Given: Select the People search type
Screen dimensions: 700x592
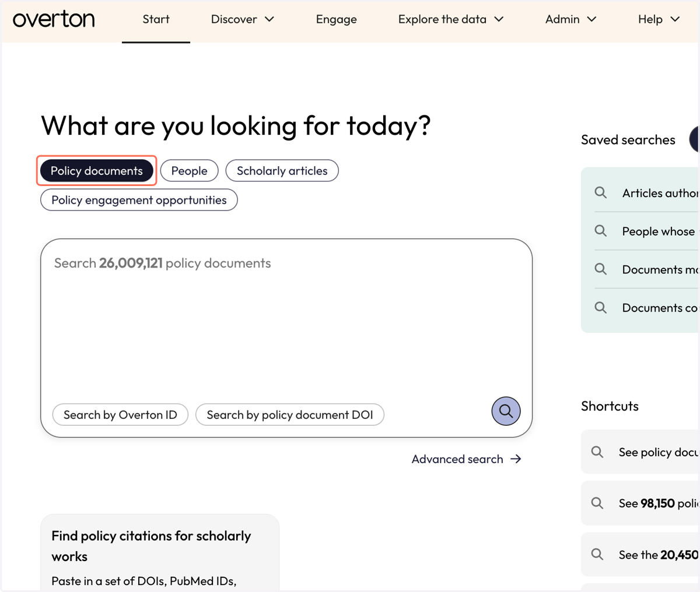Looking at the screenshot, I should [189, 171].
